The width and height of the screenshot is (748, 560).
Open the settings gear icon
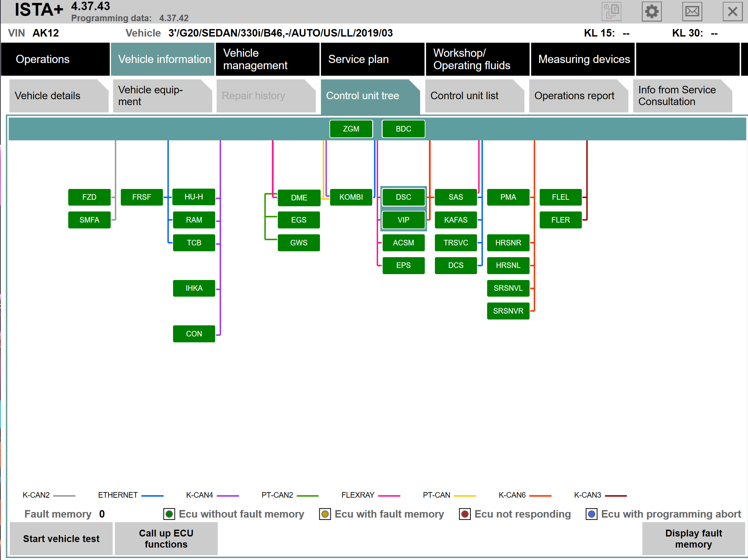pyautogui.click(x=651, y=11)
